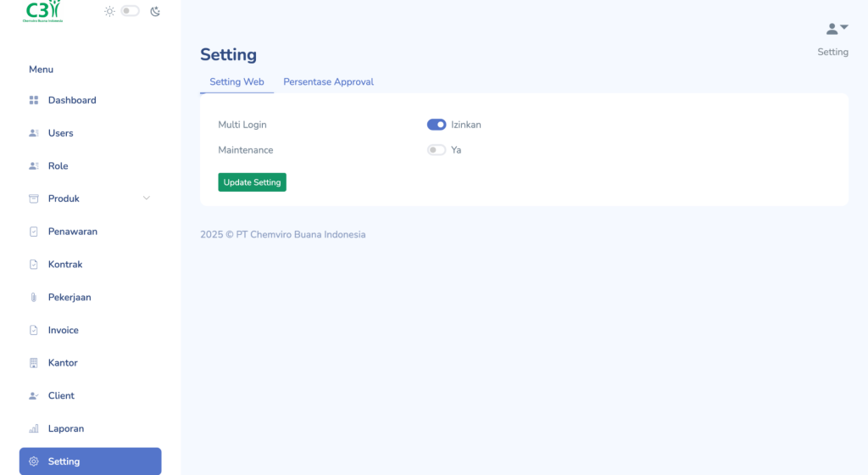868x475 pixels.
Task: Toggle the dark mode theme switch
Action: click(x=131, y=11)
